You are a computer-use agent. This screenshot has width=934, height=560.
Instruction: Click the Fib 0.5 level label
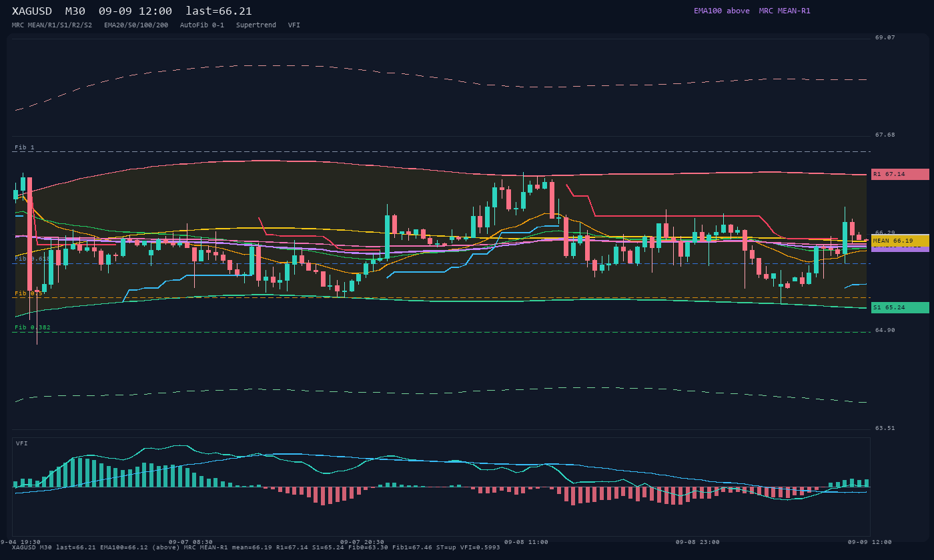click(29, 293)
